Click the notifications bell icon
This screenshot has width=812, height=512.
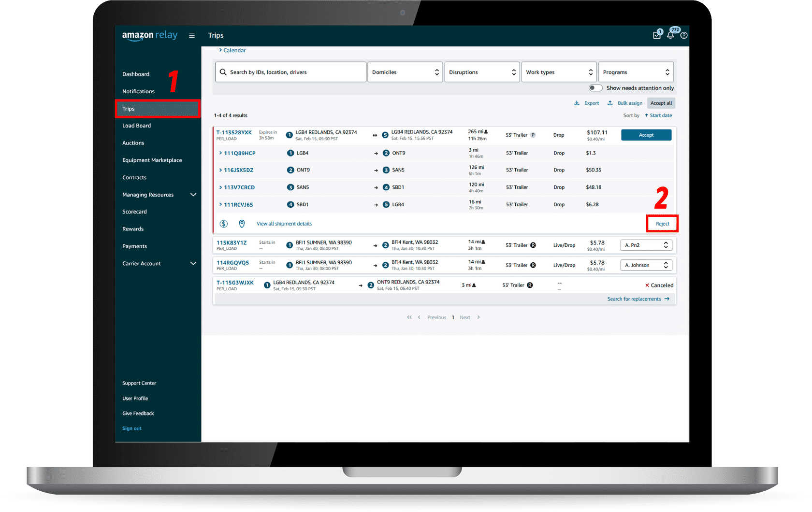[670, 35]
